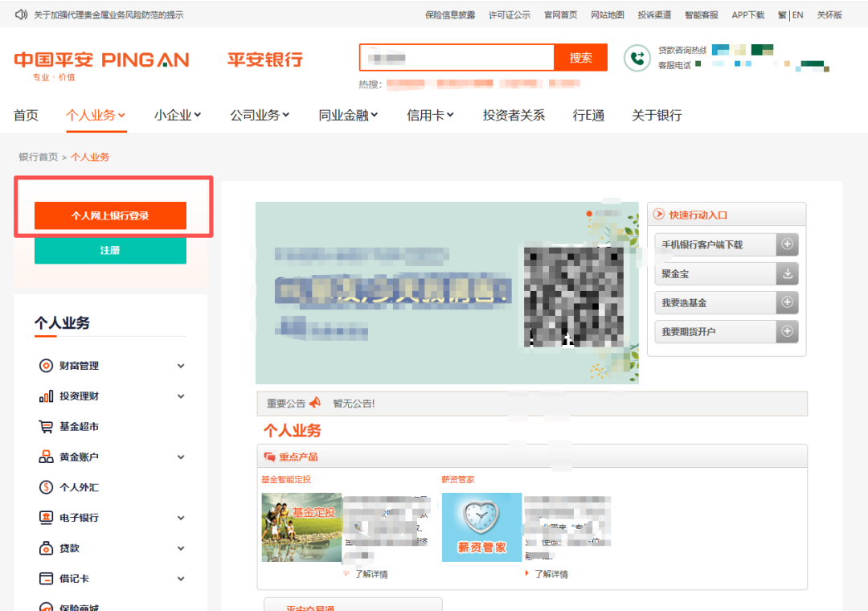Go to 首页 in main navigation
This screenshot has width=868, height=611.
point(26,115)
